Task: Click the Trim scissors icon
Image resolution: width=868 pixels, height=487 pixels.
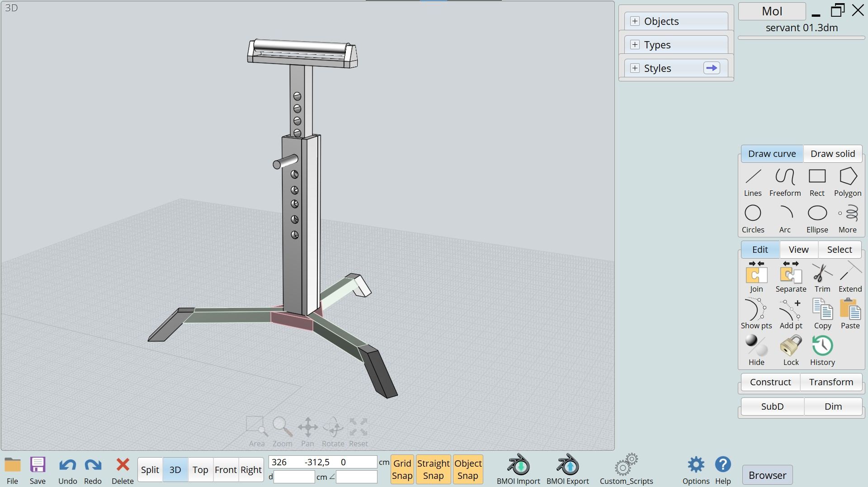Action: (822, 273)
